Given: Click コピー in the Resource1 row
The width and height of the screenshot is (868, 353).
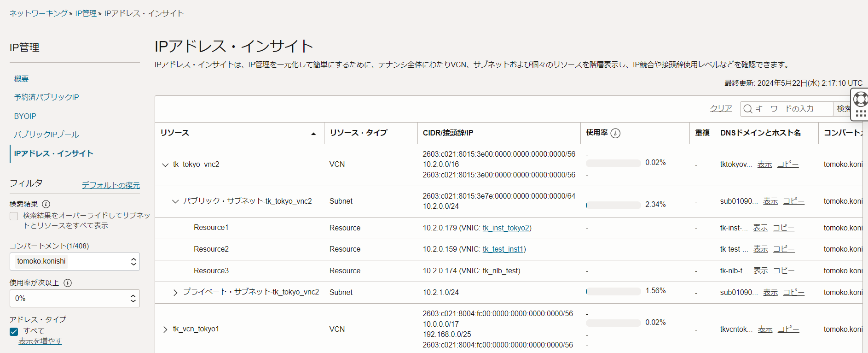Looking at the screenshot, I should 783,228.
